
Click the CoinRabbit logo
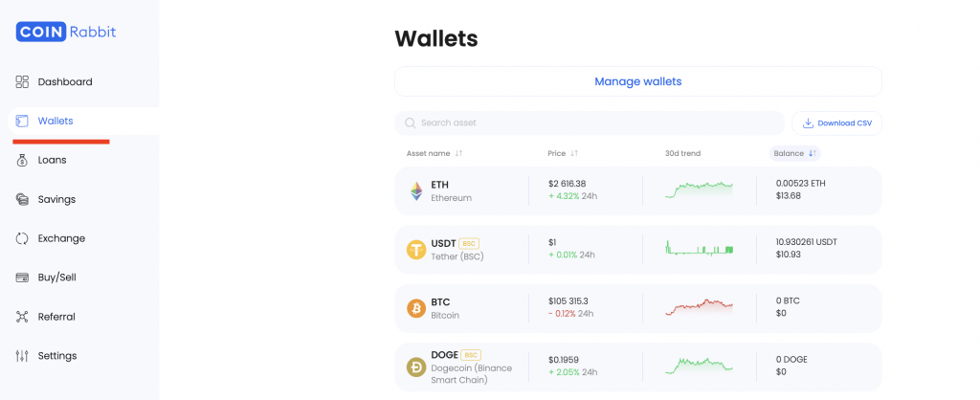(66, 32)
